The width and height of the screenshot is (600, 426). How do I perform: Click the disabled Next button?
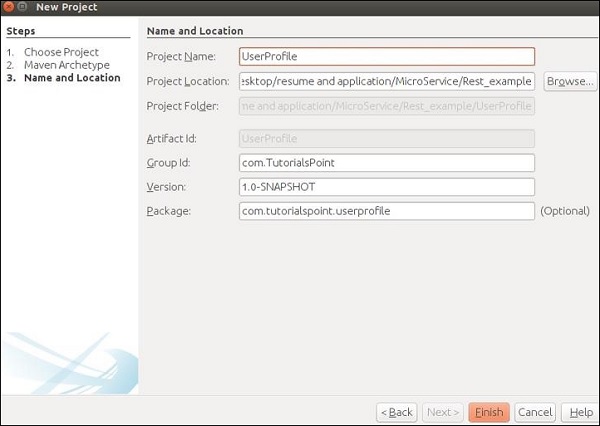pyautogui.click(x=443, y=412)
